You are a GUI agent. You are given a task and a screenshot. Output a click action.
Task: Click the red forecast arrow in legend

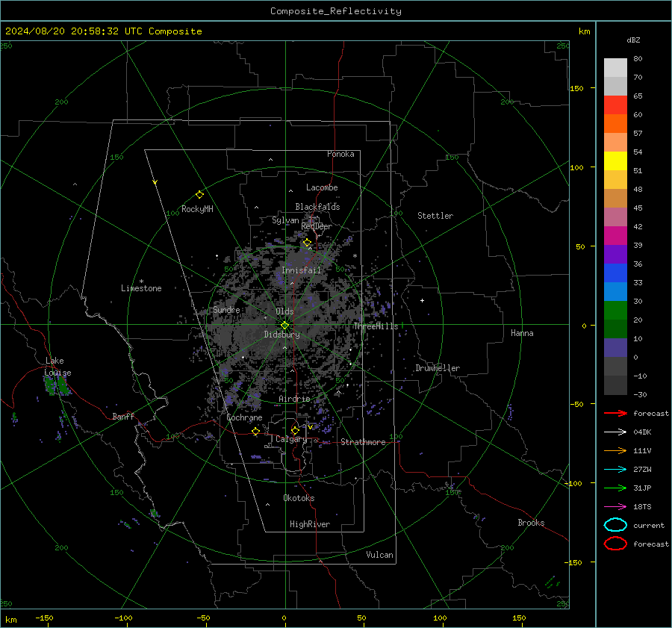coord(615,413)
